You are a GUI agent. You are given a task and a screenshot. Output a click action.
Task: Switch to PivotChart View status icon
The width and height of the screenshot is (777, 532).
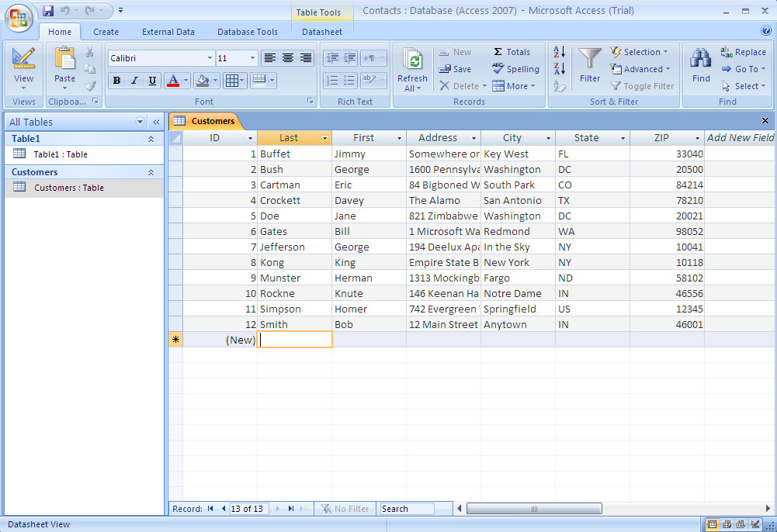tap(741, 524)
